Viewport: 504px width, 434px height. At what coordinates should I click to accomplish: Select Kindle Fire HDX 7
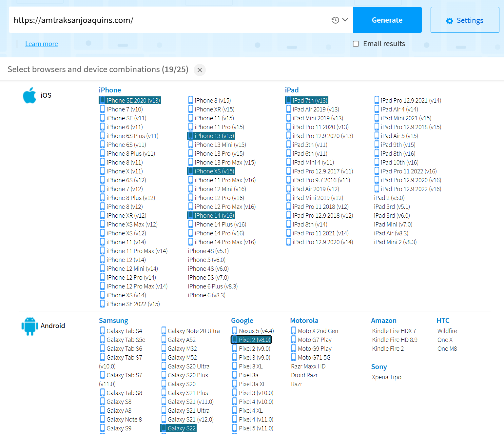[x=394, y=331]
